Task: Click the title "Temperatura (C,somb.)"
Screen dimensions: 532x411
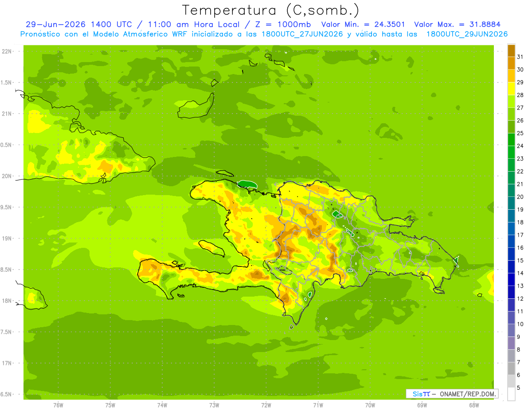Action: tap(270, 10)
